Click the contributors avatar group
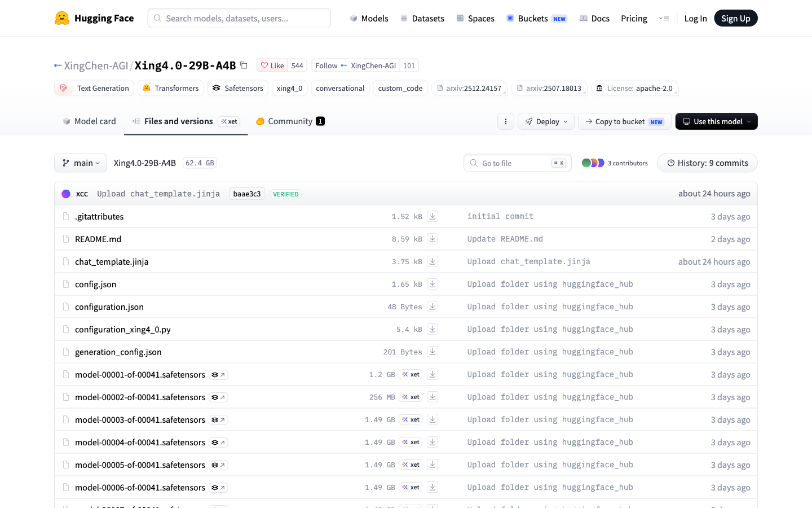This screenshot has width=812, height=508. [x=593, y=163]
